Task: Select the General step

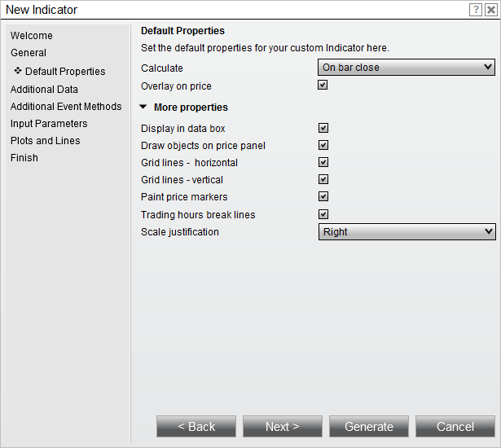Action: (29, 53)
